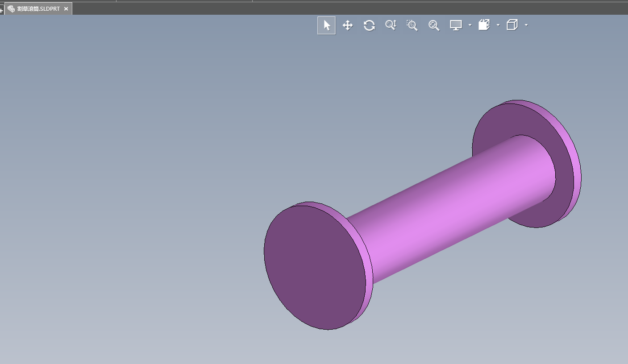The image size is (628, 364).
Task: Click the part icon on the SLDPRT tab
Action: point(11,9)
